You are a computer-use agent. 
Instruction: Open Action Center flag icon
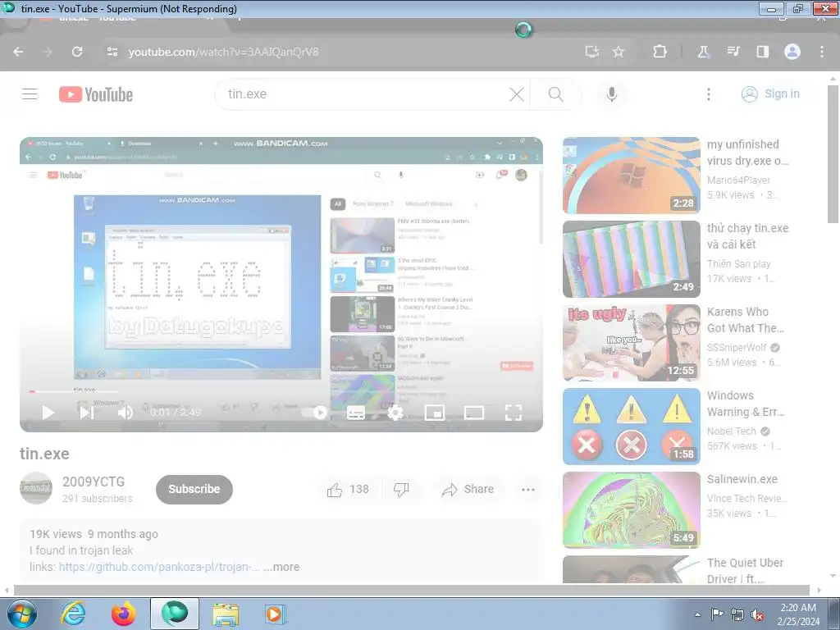[x=717, y=614]
